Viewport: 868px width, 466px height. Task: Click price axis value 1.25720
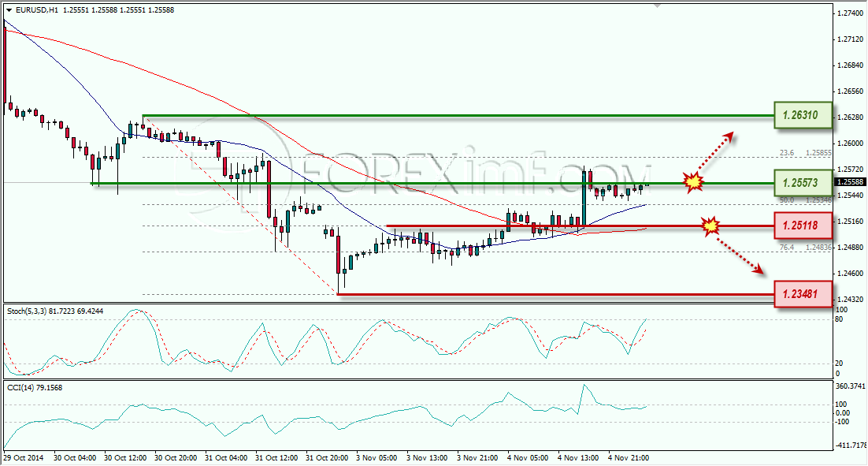(x=851, y=169)
